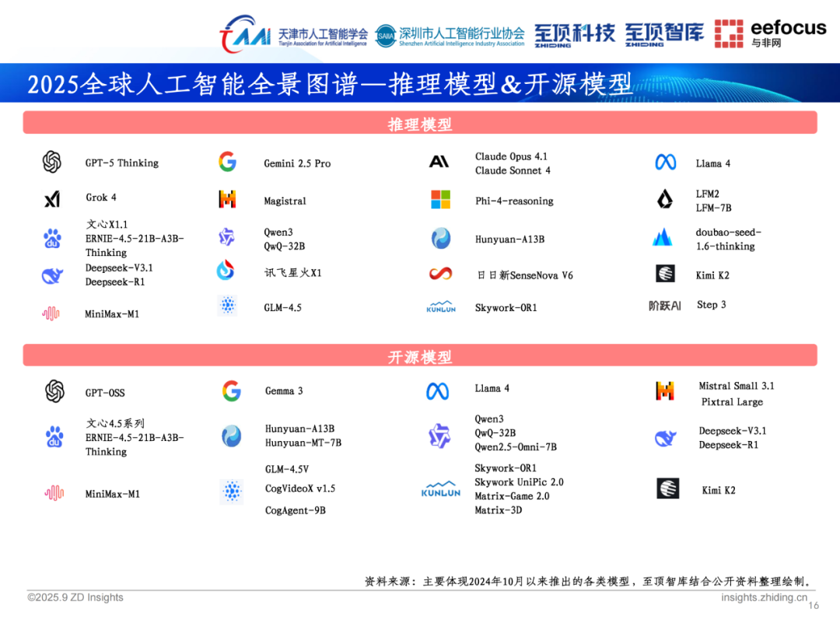Screen dimensions: 840x630
Task: Click the Qwen logo beside Qwen2.5-Omni-7B
Action: (x=439, y=436)
